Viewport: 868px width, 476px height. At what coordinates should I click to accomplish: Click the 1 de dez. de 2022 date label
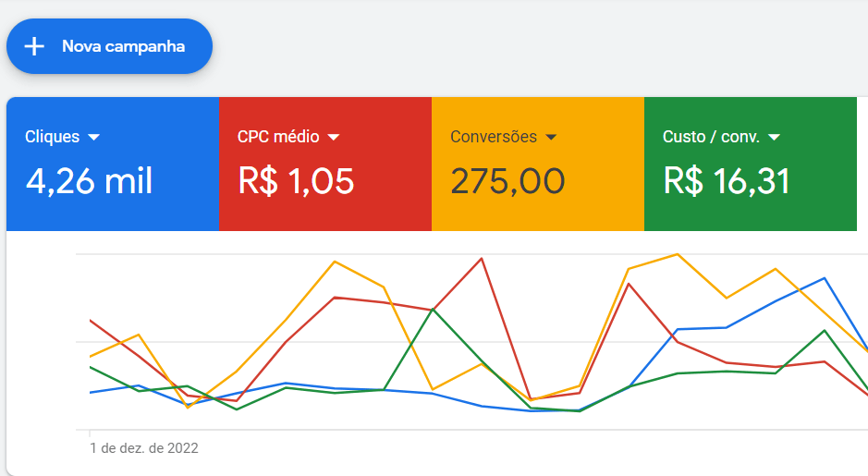pyautogui.click(x=144, y=448)
